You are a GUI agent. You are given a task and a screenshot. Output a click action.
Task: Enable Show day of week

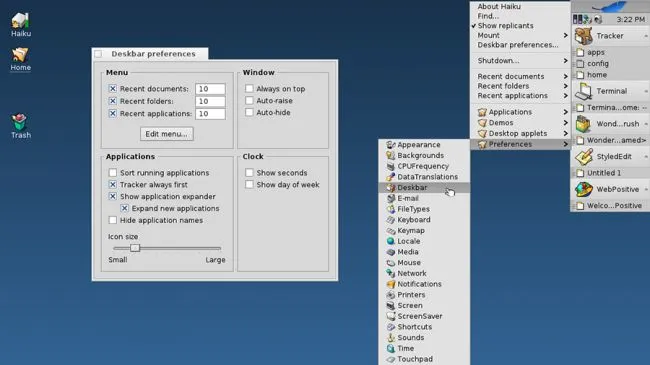click(x=249, y=185)
